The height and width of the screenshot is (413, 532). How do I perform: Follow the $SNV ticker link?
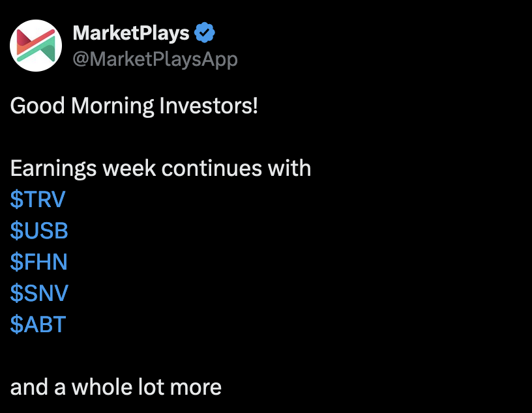click(39, 294)
